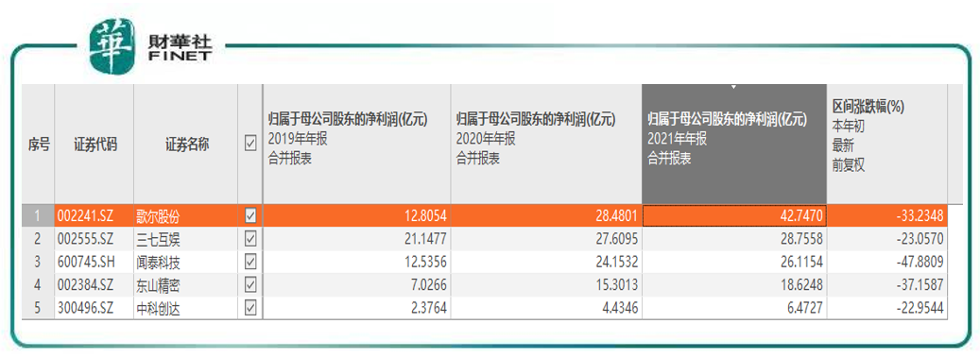Image resolution: width=980 pixels, height=358 pixels.
Task: Click the change value -23.0570
Action: point(920,239)
